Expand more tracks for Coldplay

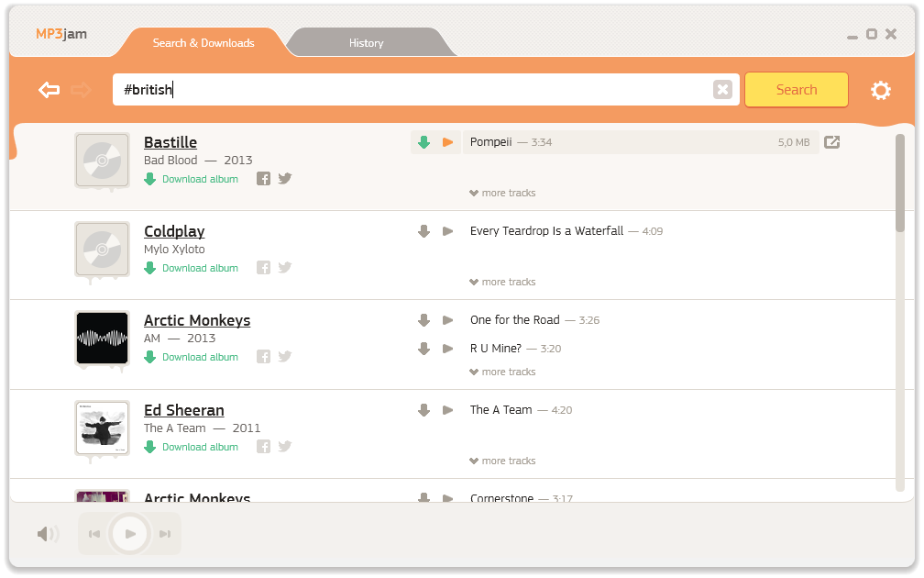click(502, 282)
